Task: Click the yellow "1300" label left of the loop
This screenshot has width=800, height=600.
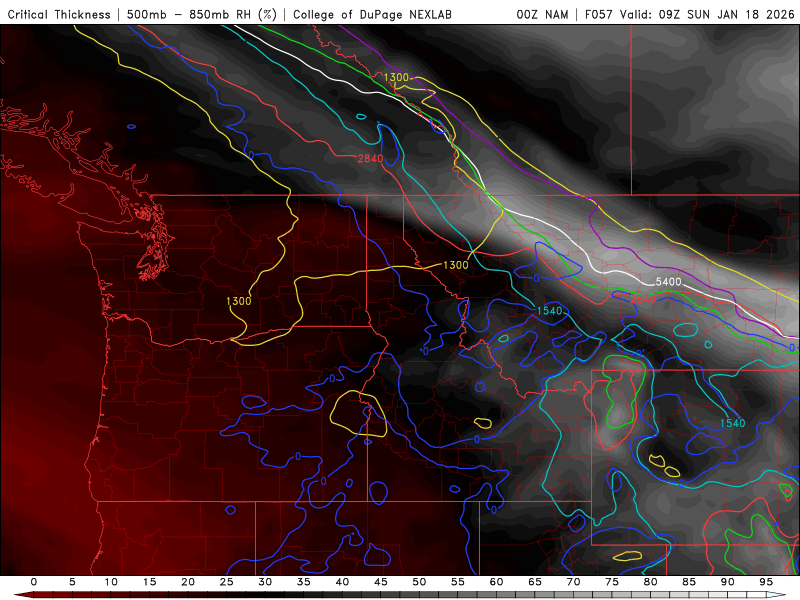Action: coord(239,301)
